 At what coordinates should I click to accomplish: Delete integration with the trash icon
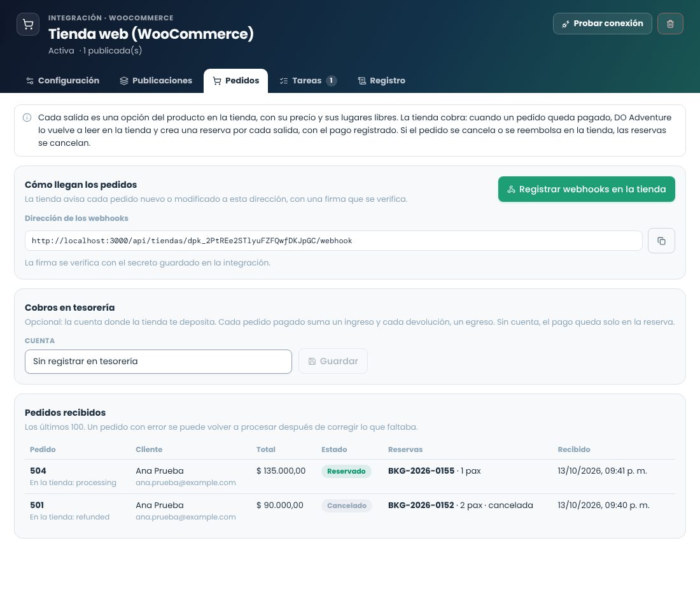[670, 24]
